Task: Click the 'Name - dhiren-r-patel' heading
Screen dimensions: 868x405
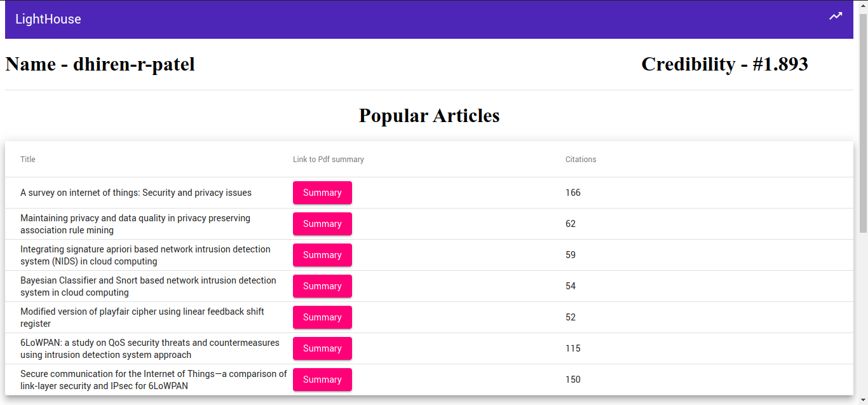Action: [100, 64]
